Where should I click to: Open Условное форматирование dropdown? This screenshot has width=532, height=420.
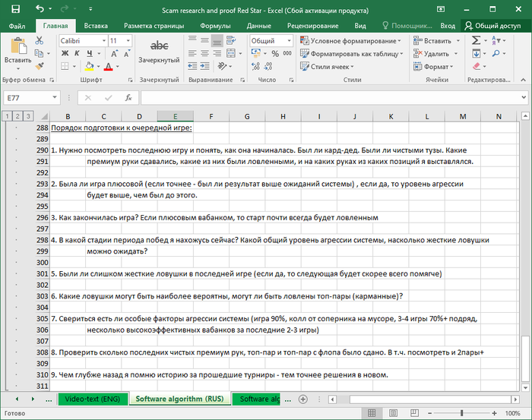tap(351, 41)
